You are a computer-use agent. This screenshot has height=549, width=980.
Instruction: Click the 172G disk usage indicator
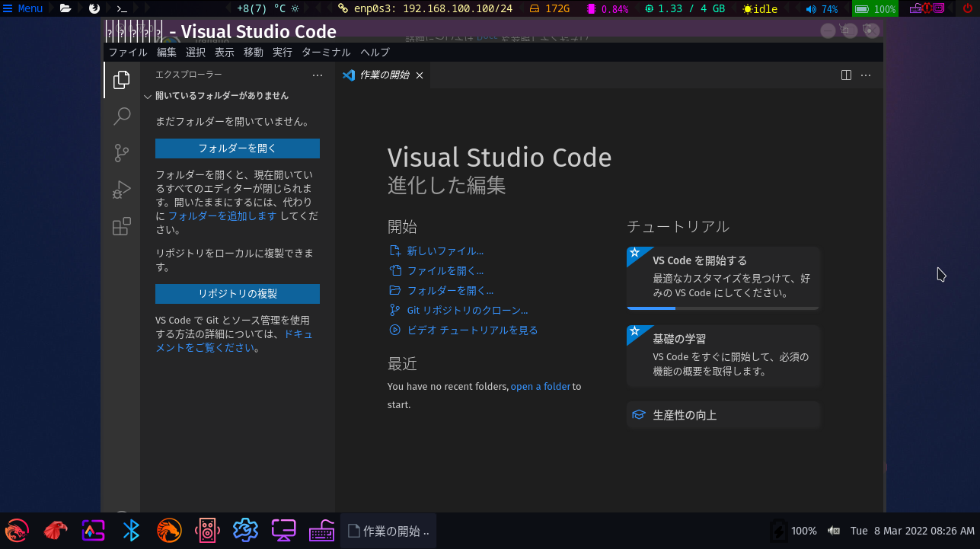coord(548,8)
